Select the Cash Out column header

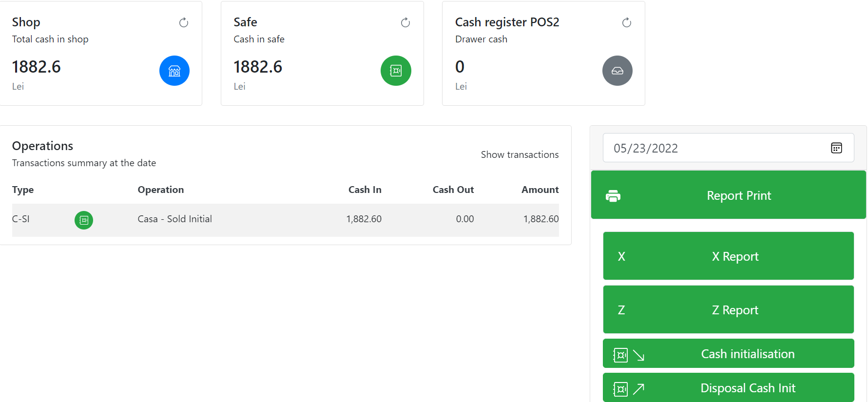pyautogui.click(x=453, y=190)
